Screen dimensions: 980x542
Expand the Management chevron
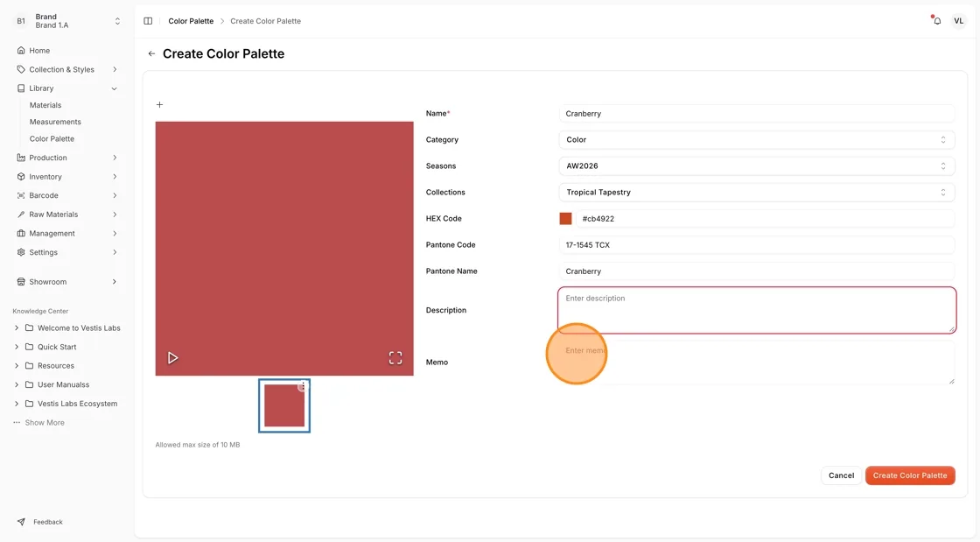pyautogui.click(x=115, y=233)
